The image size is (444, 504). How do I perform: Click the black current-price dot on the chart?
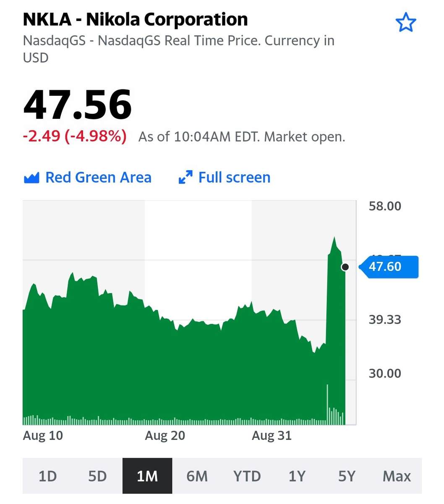(x=345, y=267)
